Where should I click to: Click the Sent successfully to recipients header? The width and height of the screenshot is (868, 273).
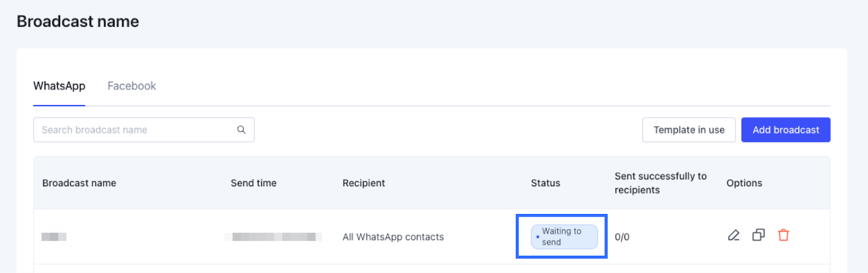click(660, 183)
